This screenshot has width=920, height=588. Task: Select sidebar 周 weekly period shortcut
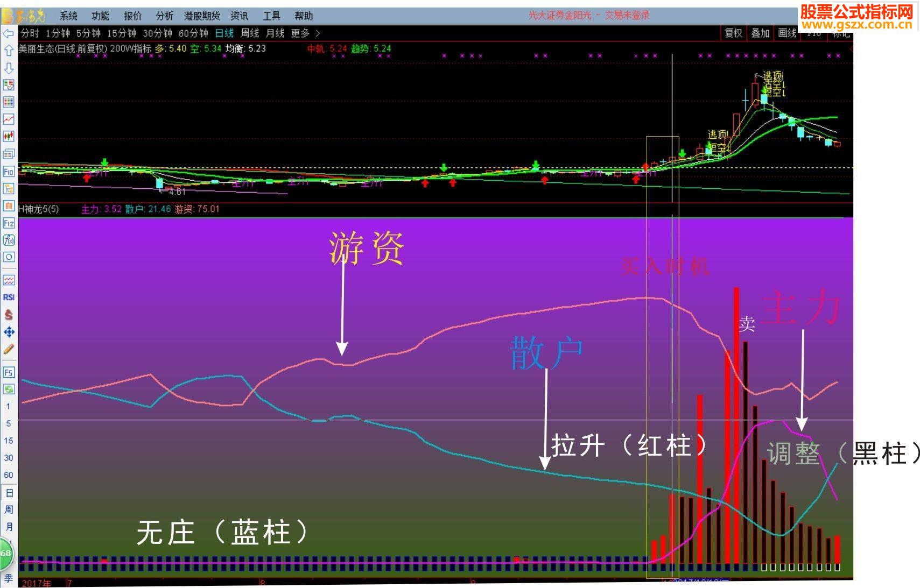9,509
